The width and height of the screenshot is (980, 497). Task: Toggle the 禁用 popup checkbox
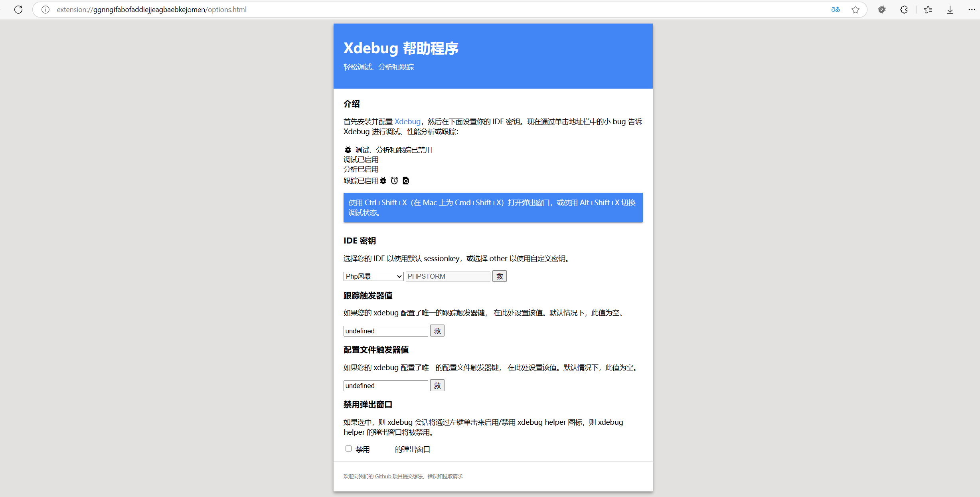[x=348, y=449]
